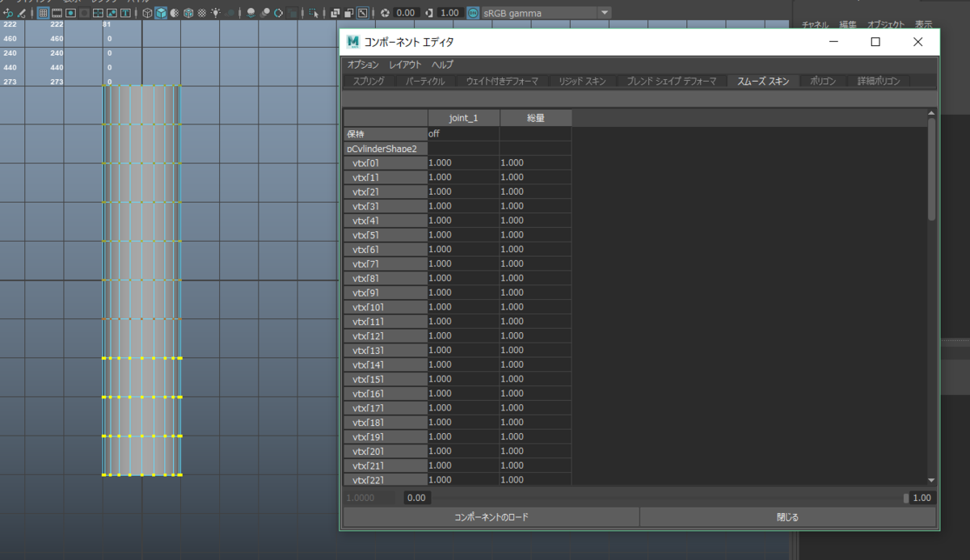Click the scrollbar down arrow in Component Editor

click(x=931, y=480)
